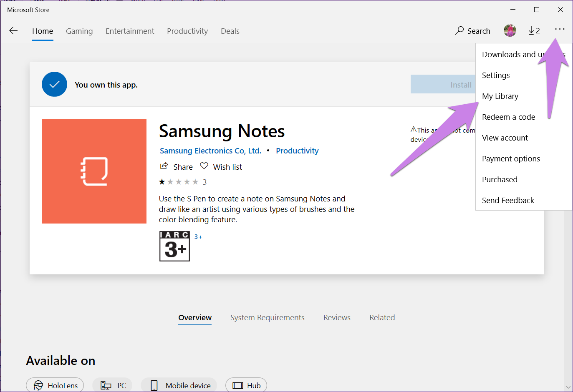Rate the app on the star rating bar
Image resolution: width=573 pixels, height=392 pixels.
(179, 181)
